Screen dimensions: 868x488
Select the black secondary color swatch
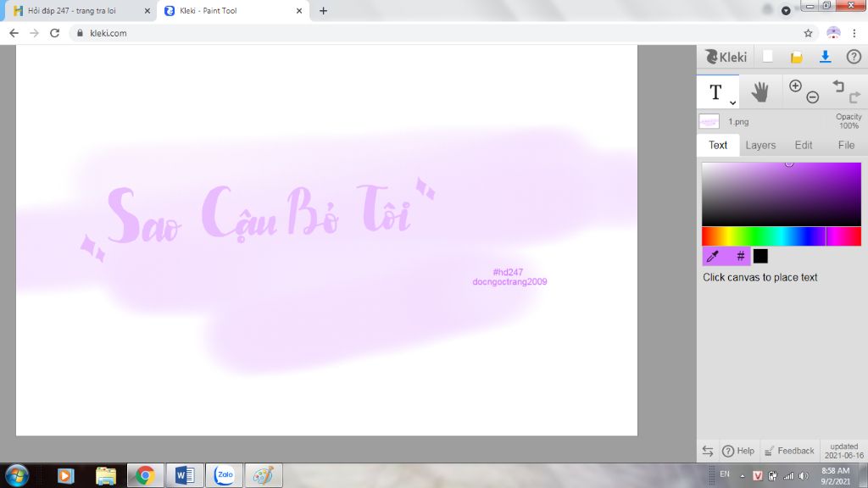(x=760, y=256)
